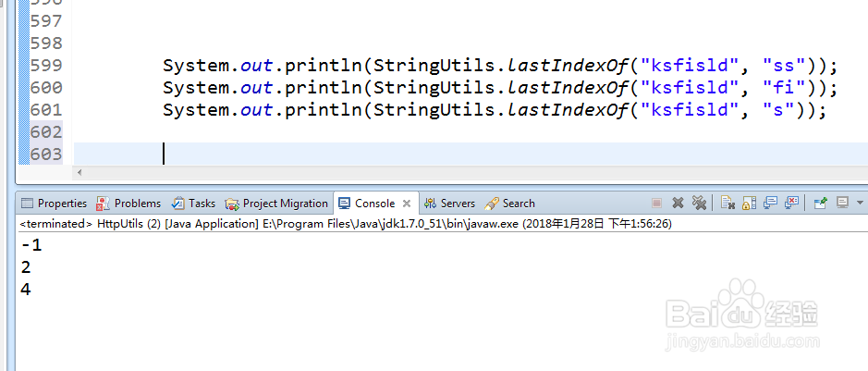Screen dimensions: 868x371
Task: Click the Terminate button in Console toolbar
Action: click(x=656, y=203)
